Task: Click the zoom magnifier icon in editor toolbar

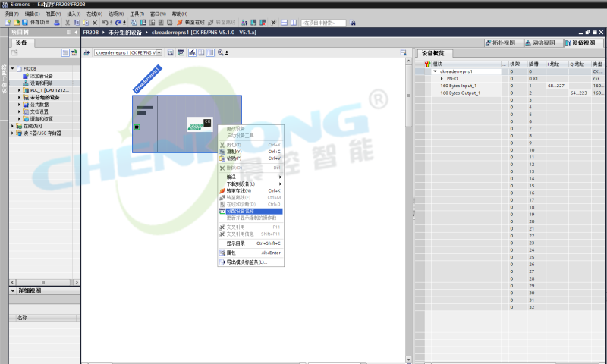Action: pyautogui.click(x=221, y=52)
